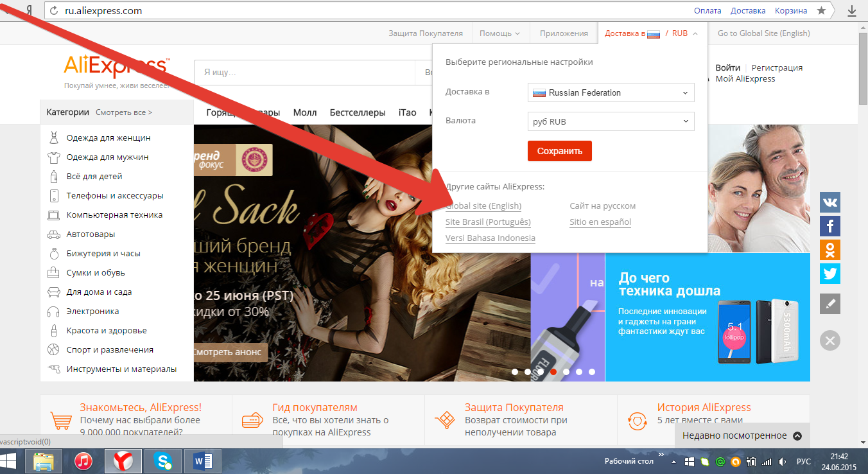Open Word from taskbar
Image resolution: width=868 pixels, height=474 pixels.
click(x=203, y=461)
